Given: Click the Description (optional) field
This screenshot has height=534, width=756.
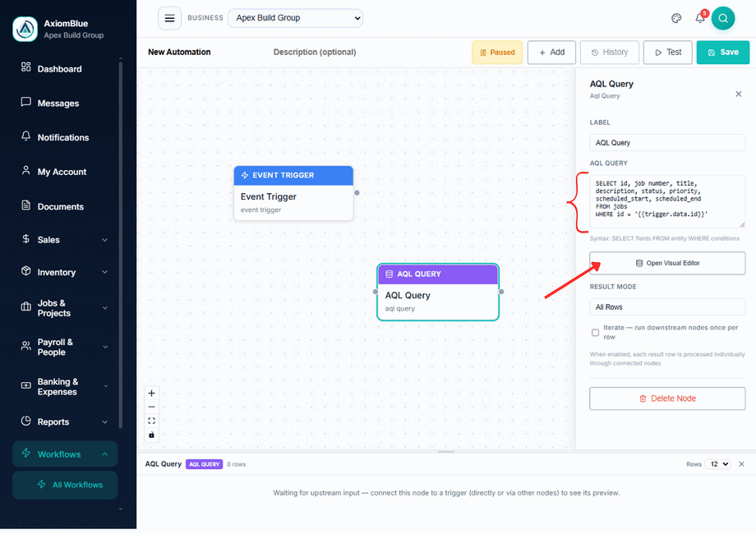Looking at the screenshot, I should [315, 52].
